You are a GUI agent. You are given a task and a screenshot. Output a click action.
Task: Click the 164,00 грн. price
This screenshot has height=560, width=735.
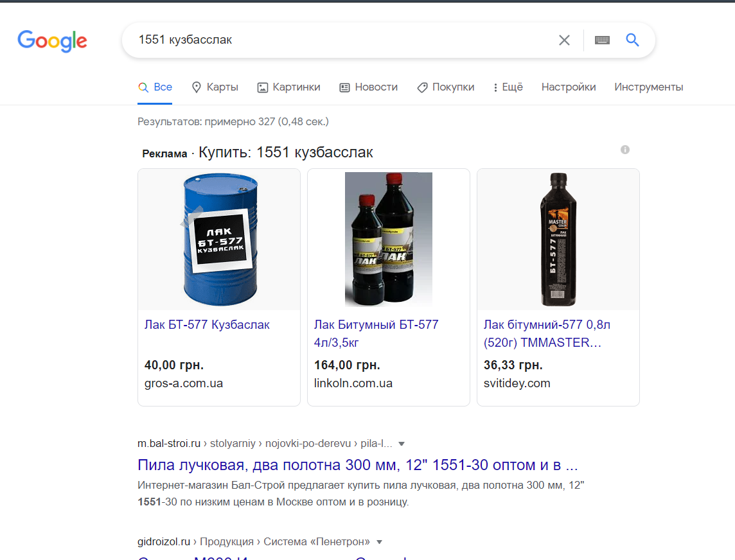(347, 365)
